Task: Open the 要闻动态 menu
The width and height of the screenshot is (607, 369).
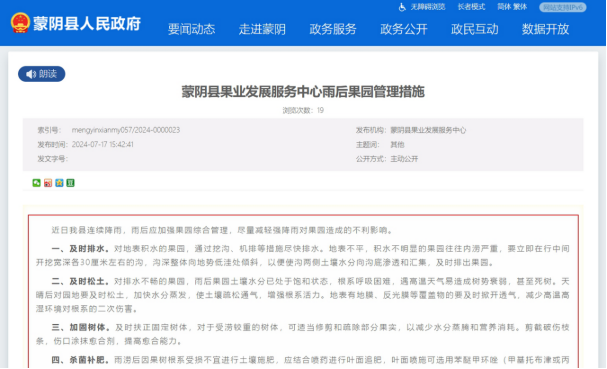Action: (191, 29)
